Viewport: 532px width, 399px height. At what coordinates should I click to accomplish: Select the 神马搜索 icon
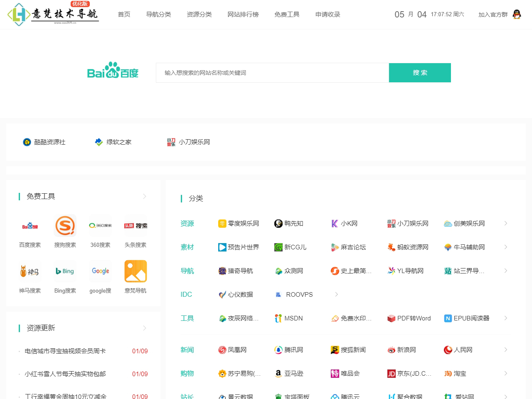[30, 271]
